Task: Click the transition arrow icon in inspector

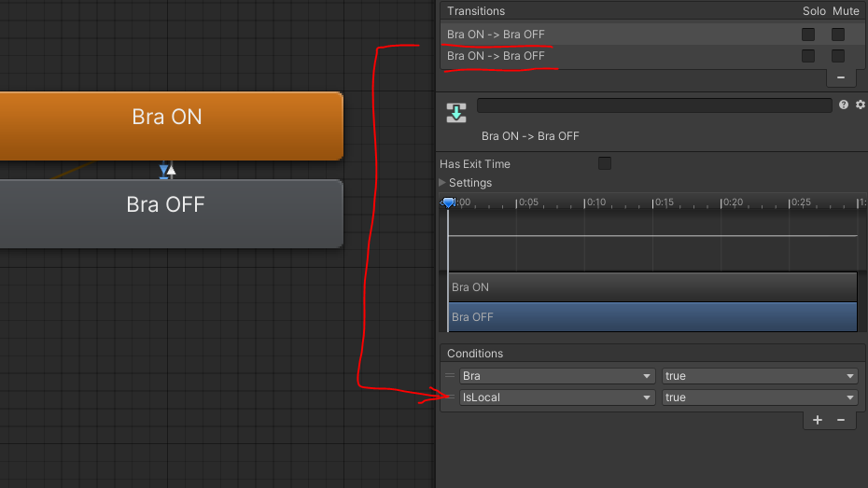Action: click(x=456, y=113)
